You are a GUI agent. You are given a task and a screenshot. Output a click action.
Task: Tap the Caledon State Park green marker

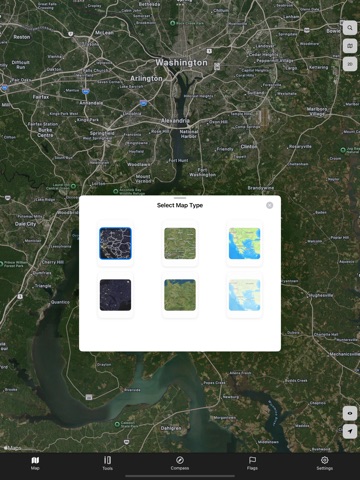117,424
